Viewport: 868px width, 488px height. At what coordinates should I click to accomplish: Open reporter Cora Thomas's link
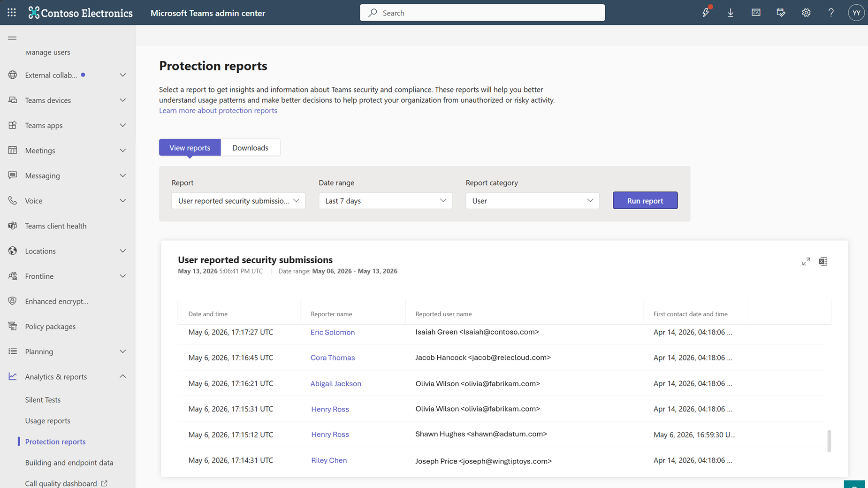333,358
